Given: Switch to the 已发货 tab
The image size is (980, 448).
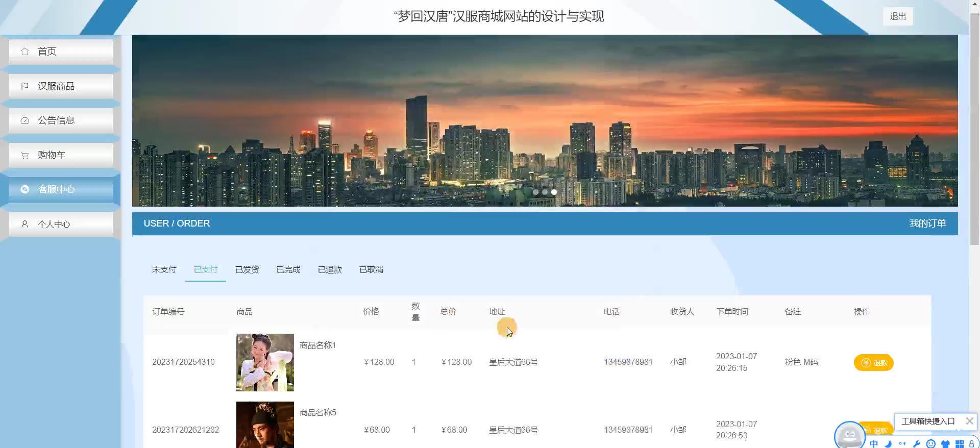Looking at the screenshot, I should tap(247, 269).
